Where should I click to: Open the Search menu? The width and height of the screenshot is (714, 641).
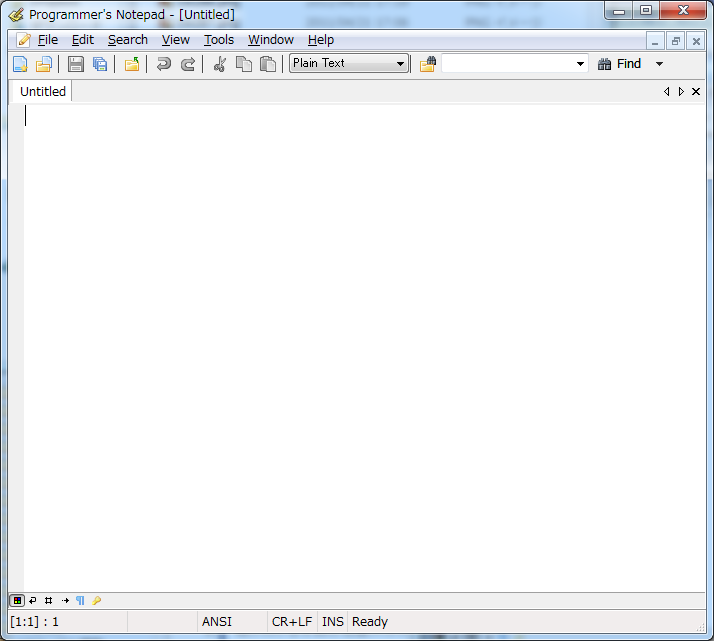coord(128,40)
